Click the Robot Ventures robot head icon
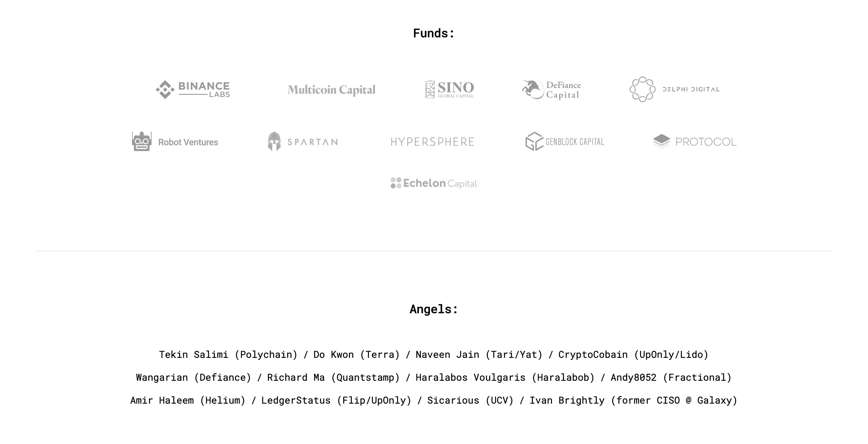 (x=142, y=142)
